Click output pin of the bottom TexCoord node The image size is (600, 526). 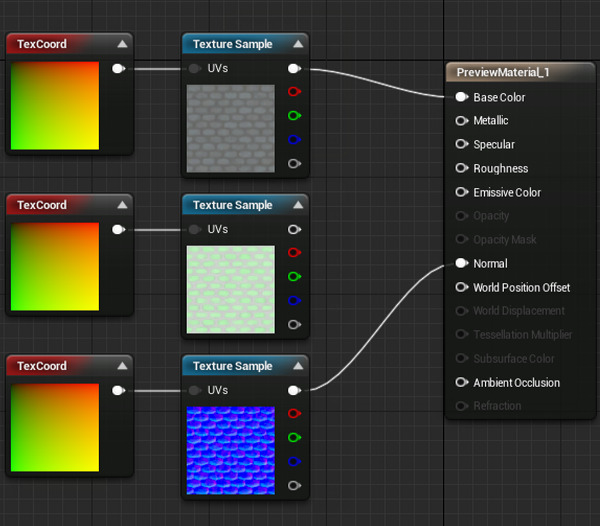[x=118, y=390]
